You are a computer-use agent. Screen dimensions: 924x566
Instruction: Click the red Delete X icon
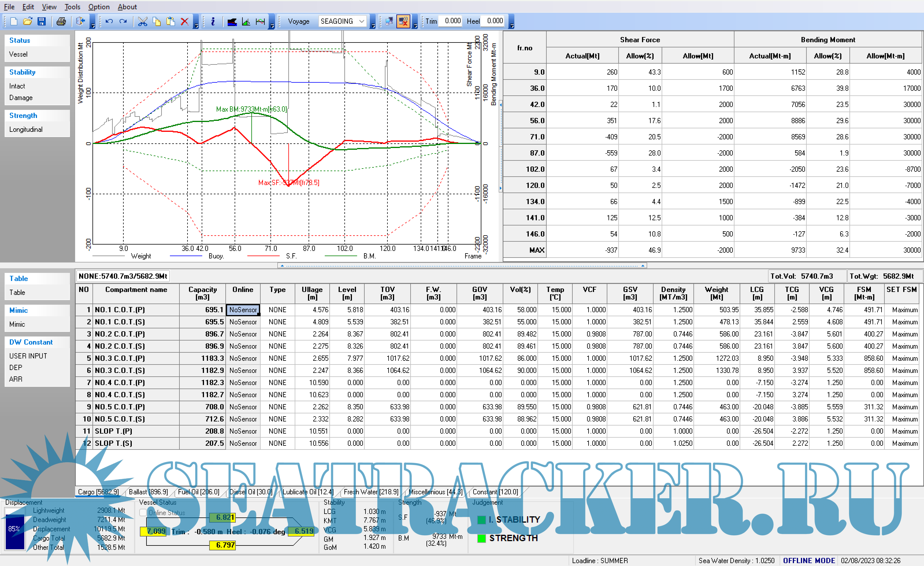[x=184, y=21]
